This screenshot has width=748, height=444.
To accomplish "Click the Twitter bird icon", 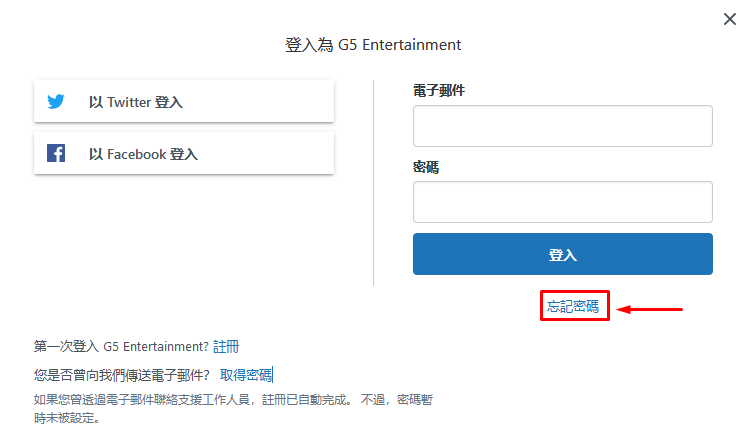I will 56,102.
